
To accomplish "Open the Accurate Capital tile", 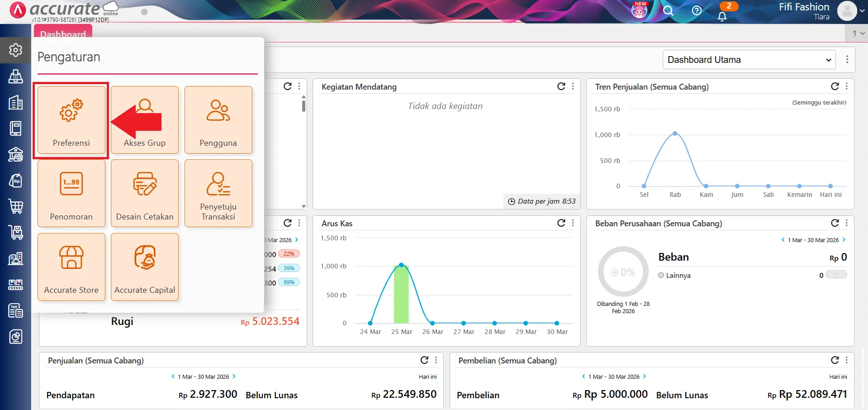I will click(145, 267).
